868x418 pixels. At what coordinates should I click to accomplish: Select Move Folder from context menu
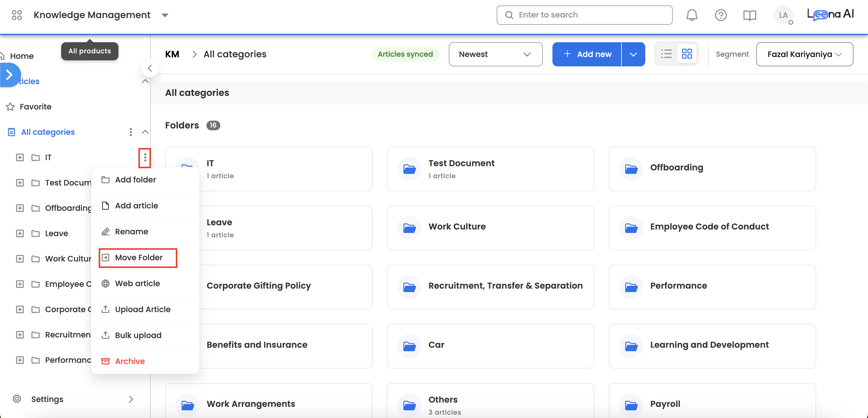[138, 258]
